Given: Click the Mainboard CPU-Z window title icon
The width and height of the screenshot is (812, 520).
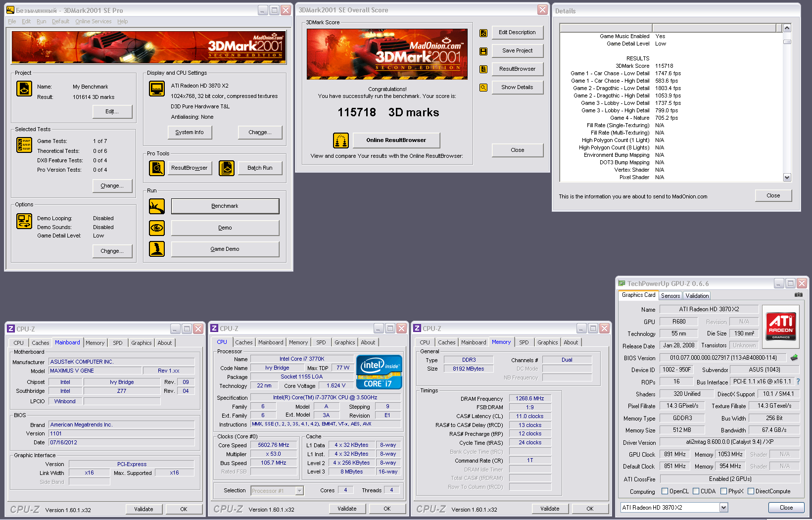Looking at the screenshot, I should [11, 329].
